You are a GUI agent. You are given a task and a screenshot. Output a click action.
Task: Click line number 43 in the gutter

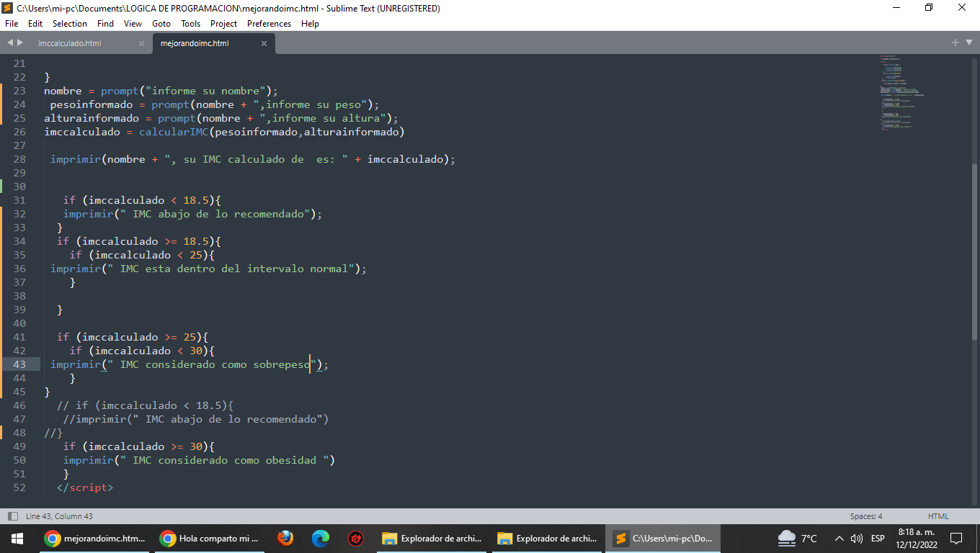point(19,364)
